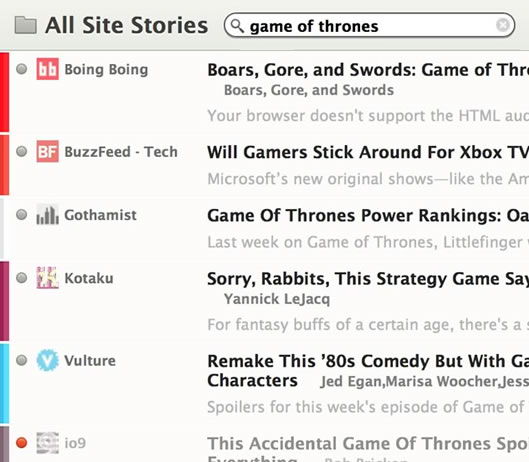Click the All Site Stories folder icon
This screenshot has width=529, height=462.
26,25
